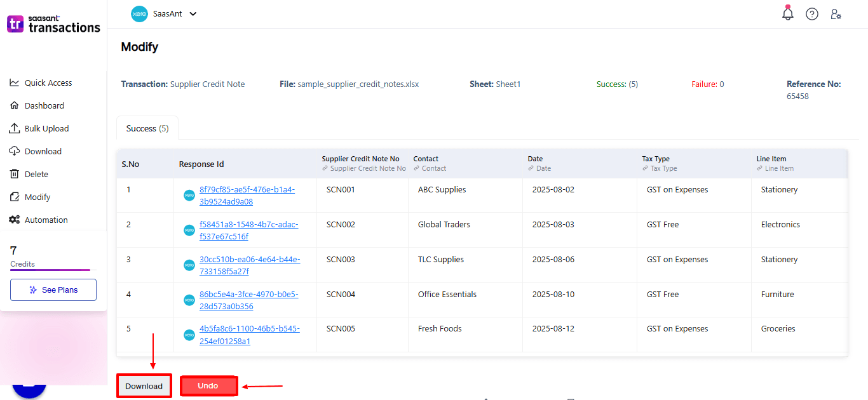Select the Bulk Upload sidebar icon

(x=14, y=128)
